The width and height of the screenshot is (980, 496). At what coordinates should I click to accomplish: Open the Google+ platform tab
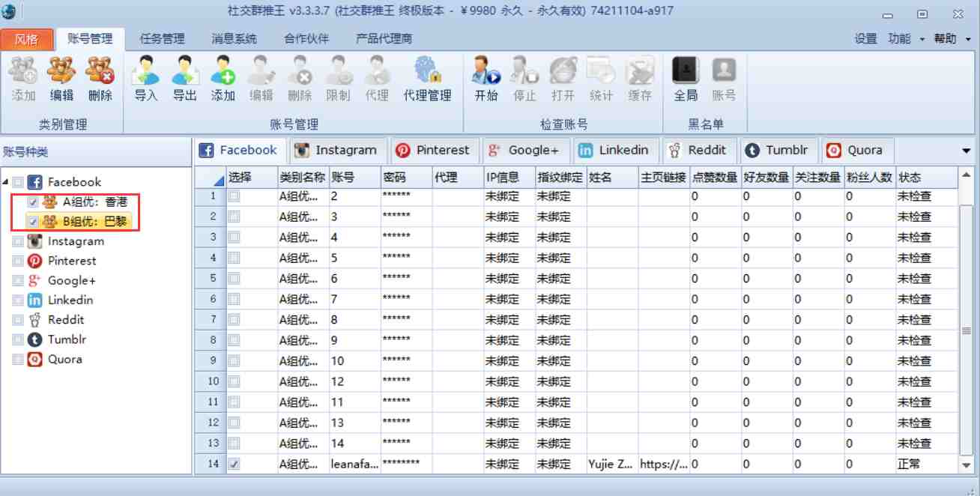(x=525, y=150)
